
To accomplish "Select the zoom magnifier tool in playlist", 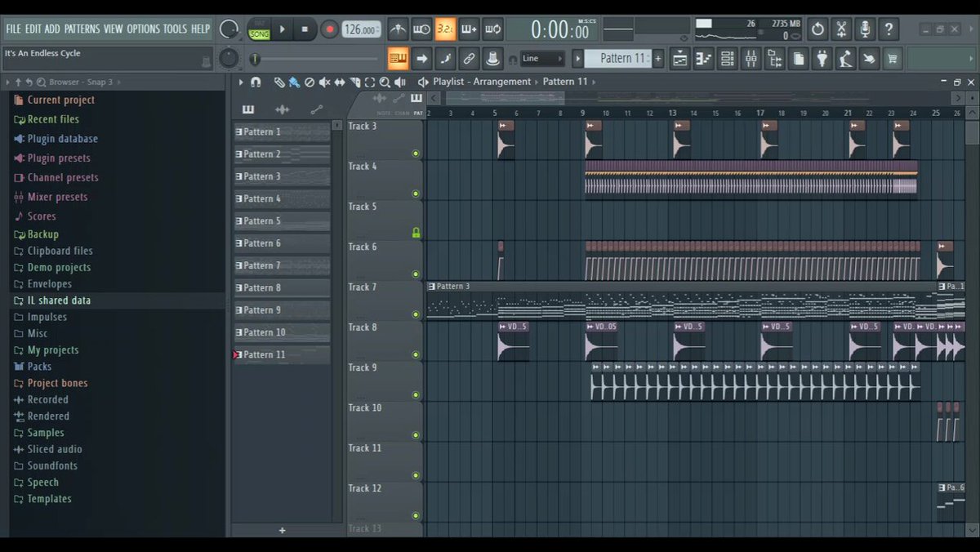I will click(x=385, y=82).
